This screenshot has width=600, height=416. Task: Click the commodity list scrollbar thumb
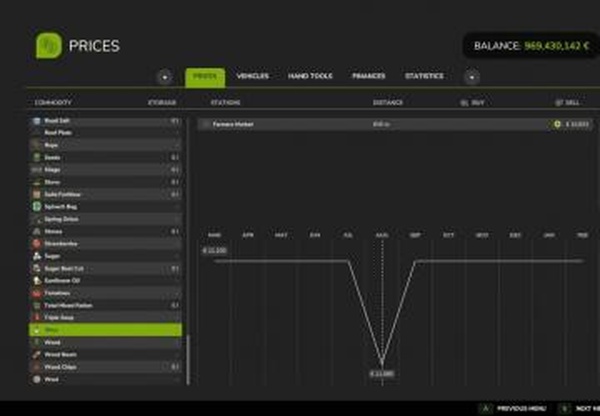188,359
